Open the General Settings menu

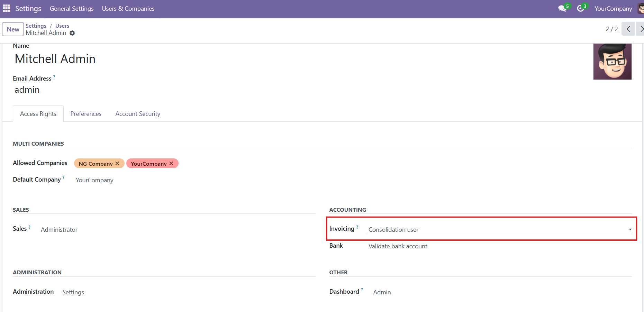(x=72, y=9)
